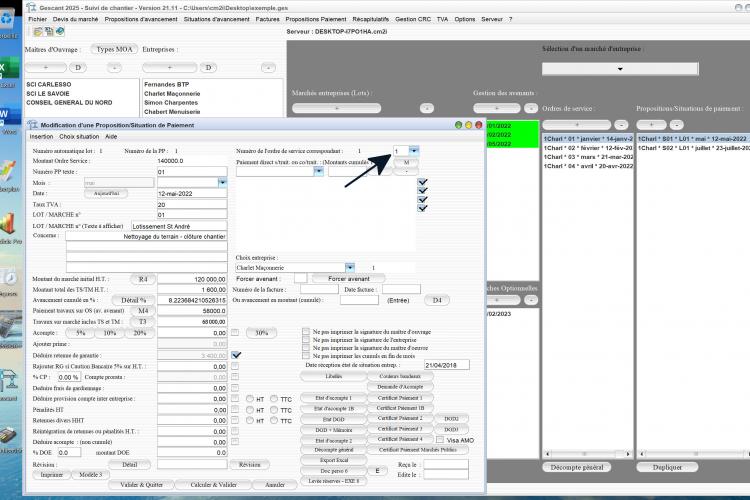The width and height of the screenshot is (750, 500).
Task: Open the Aide menu in the dialog
Action: click(111, 137)
